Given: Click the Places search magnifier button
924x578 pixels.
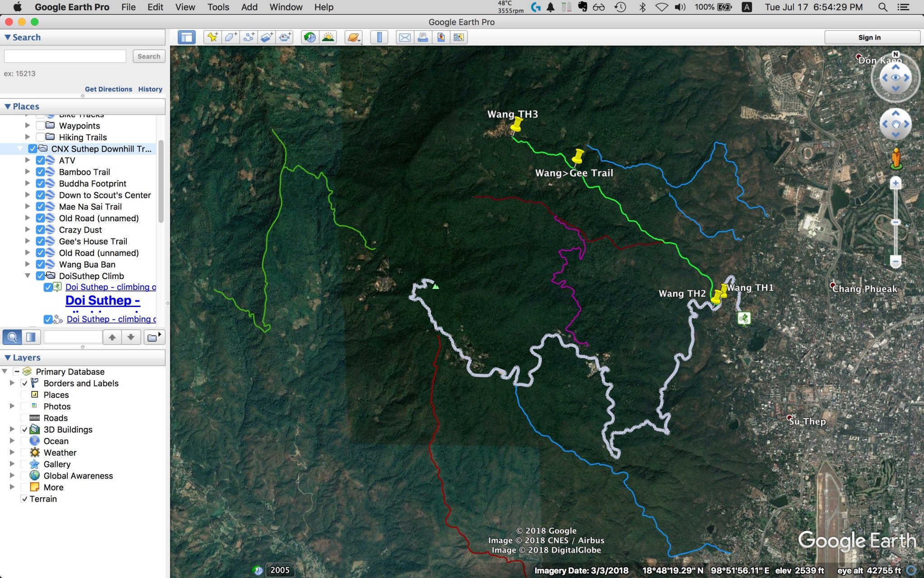Looking at the screenshot, I should tap(12, 337).
